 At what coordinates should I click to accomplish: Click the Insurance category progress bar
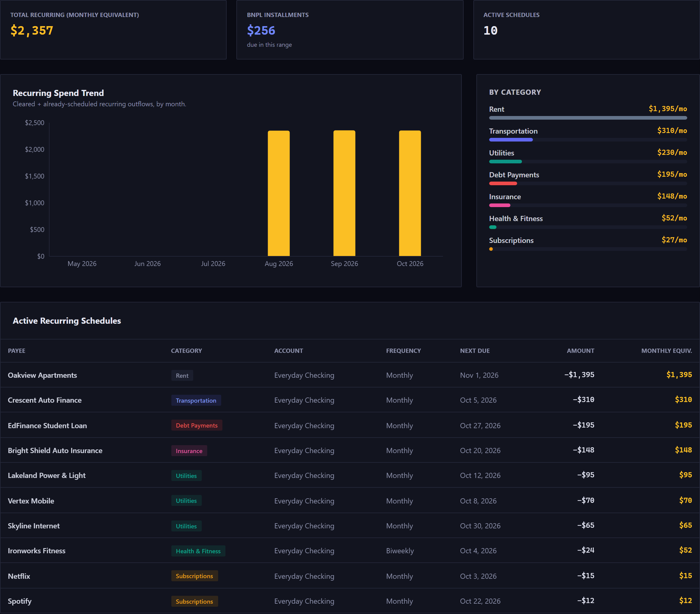point(588,205)
